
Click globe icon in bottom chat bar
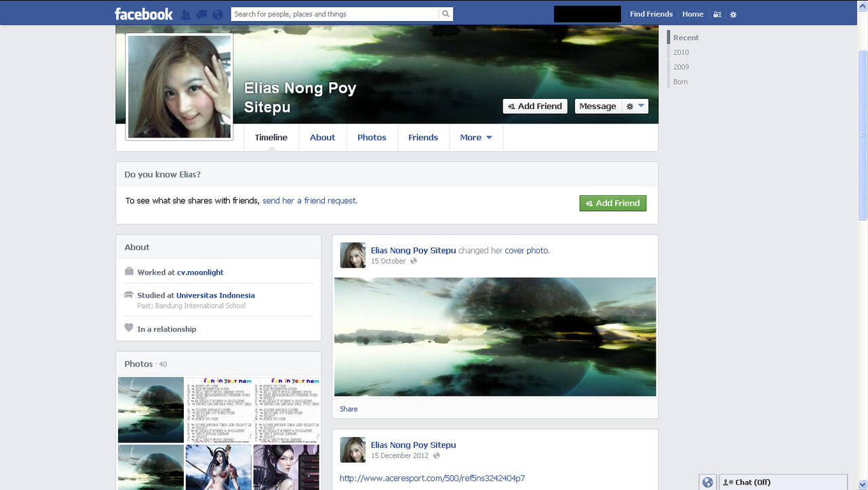point(707,482)
